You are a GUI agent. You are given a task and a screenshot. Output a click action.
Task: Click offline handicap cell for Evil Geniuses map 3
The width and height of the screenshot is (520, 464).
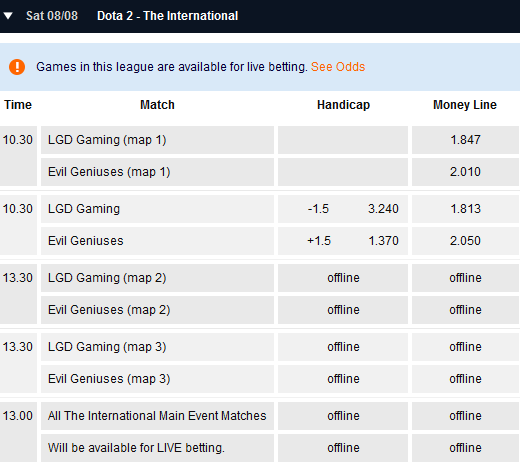[x=343, y=379]
